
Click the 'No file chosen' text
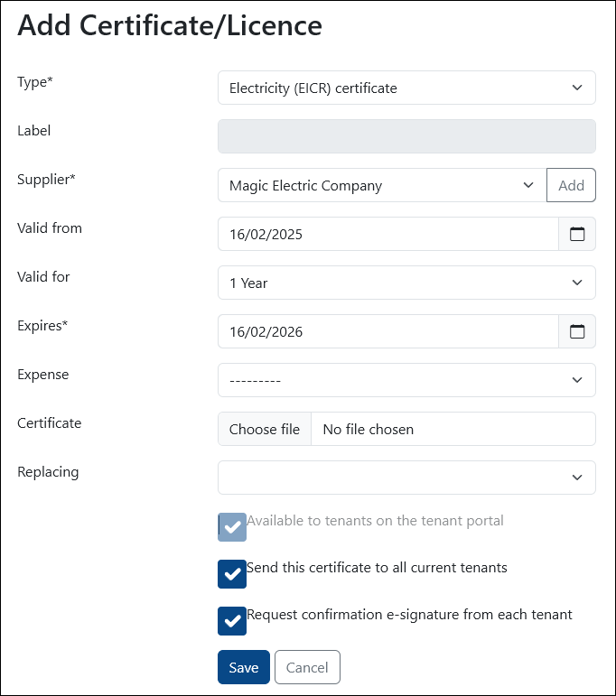(369, 429)
